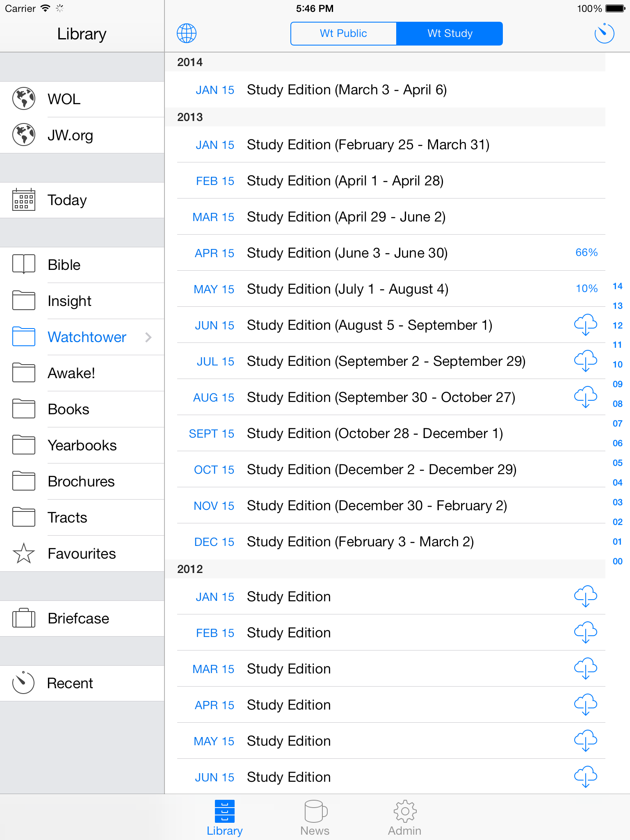Image resolution: width=630 pixels, height=840 pixels.
Task: Open the Awake! folder icon
Action: [24, 373]
